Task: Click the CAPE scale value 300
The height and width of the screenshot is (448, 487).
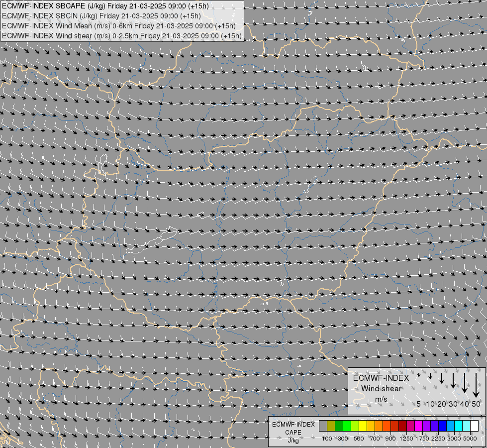Action: click(343, 439)
